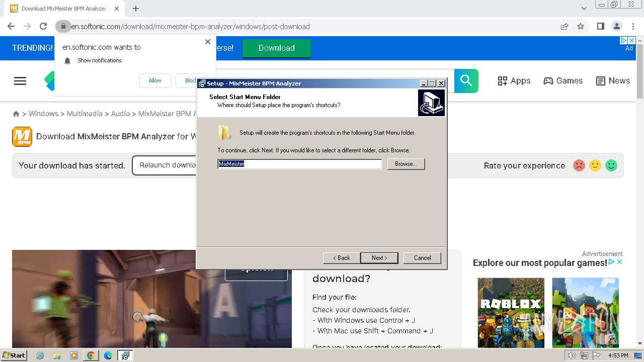Open a new browser tab
The height and width of the screenshot is (362, 644).
coord(136,9)
